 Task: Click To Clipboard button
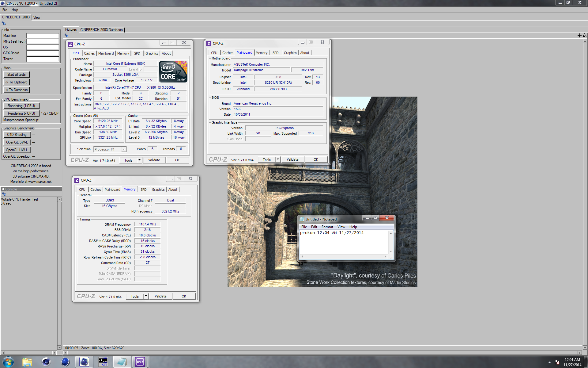pyautogui.click(x=17, y=82)
